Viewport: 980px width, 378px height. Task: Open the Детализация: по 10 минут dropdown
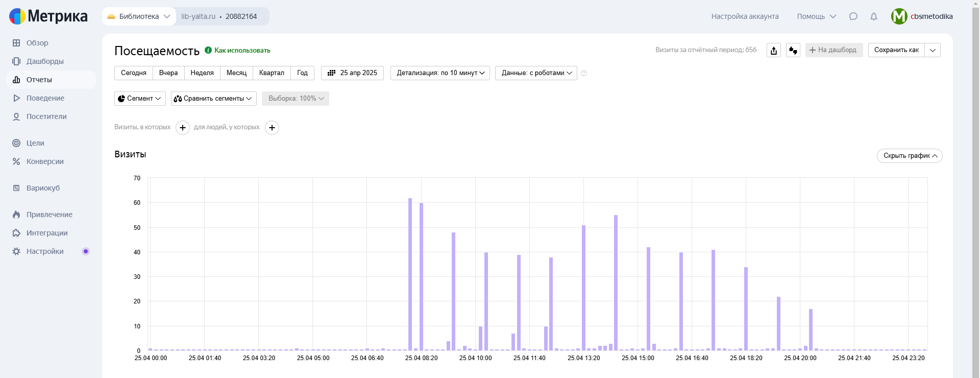440,73
